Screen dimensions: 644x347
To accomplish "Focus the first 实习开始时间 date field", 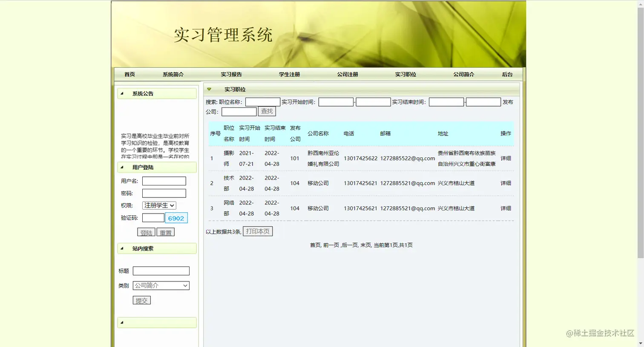I will 336,102.
